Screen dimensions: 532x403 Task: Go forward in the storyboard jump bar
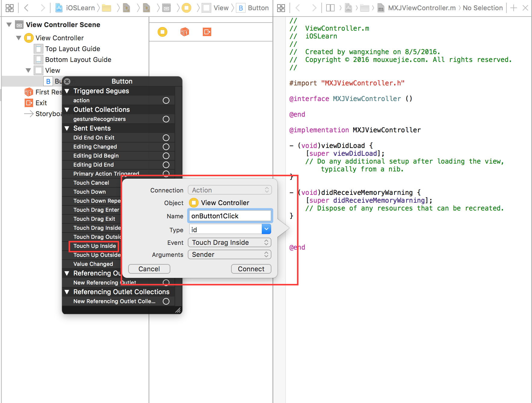(x=43, y=8)
